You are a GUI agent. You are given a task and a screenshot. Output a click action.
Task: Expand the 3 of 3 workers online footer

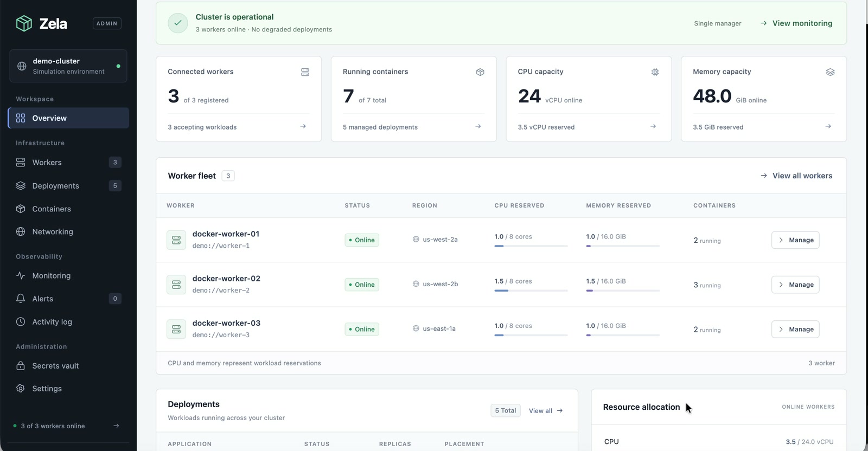click(66, 426)
